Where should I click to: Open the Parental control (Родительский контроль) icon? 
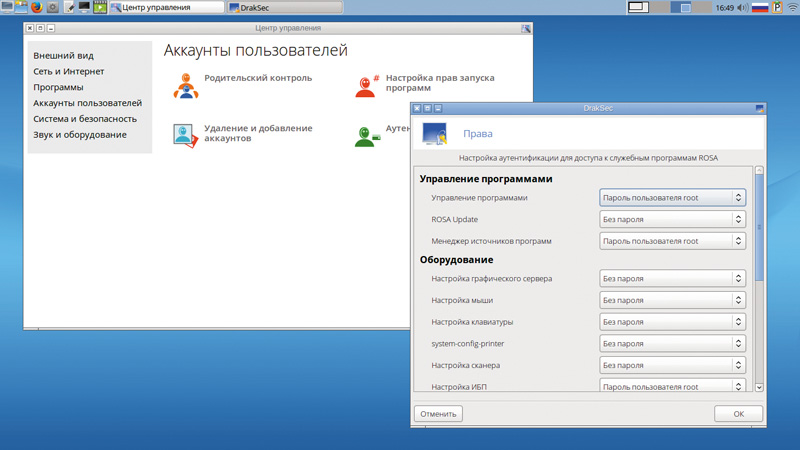[186, 86]
